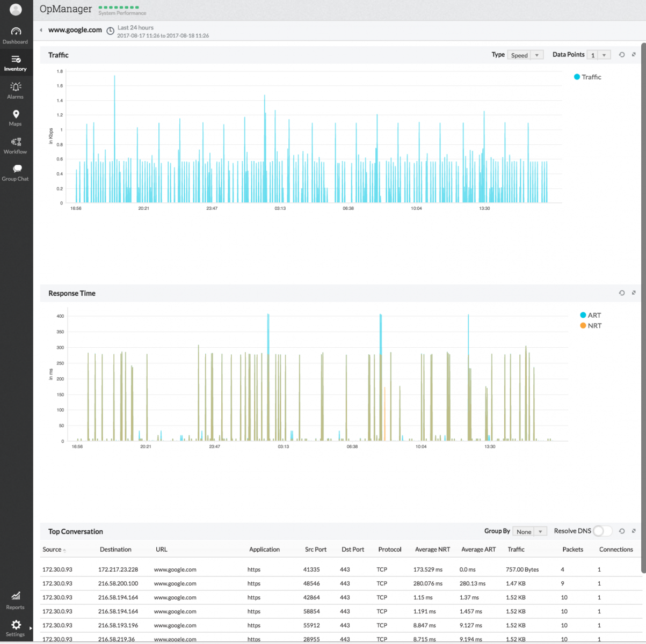Open Workflow from sidebar
Viewport: 646px width, 644px height.
pyautogui.click(x=16, y=145)
